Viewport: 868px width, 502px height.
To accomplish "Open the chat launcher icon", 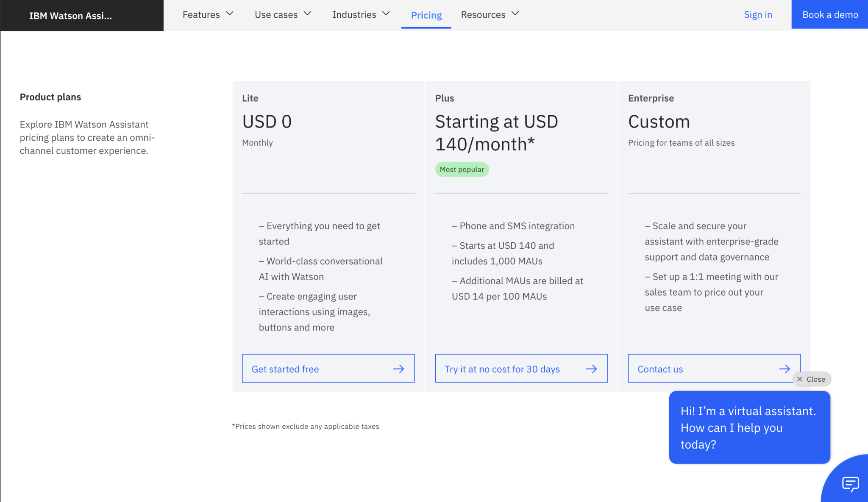I will point(850,483).
